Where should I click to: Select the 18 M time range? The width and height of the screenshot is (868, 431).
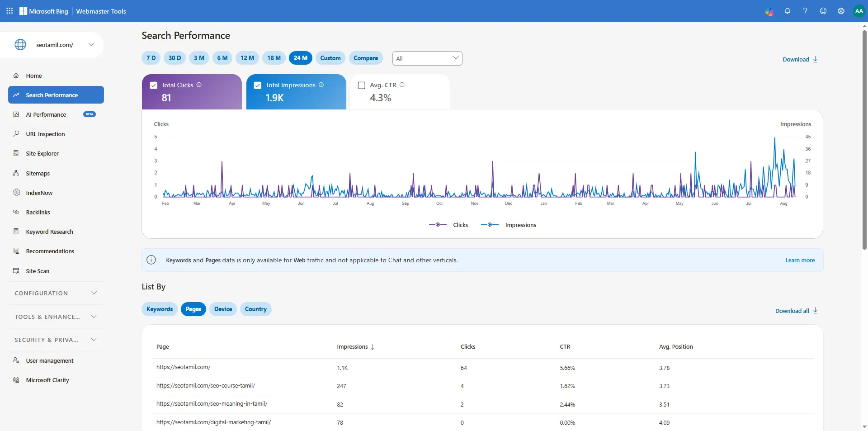click(274, 58)
